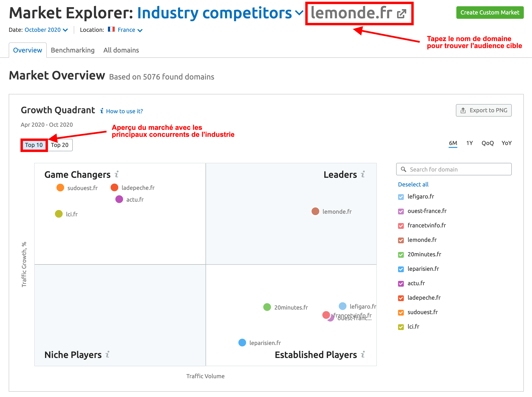Click the lemonde.fr dot in Leaders quadrant
This screenshot has width=532, height=397.
[x=315, y=211]
